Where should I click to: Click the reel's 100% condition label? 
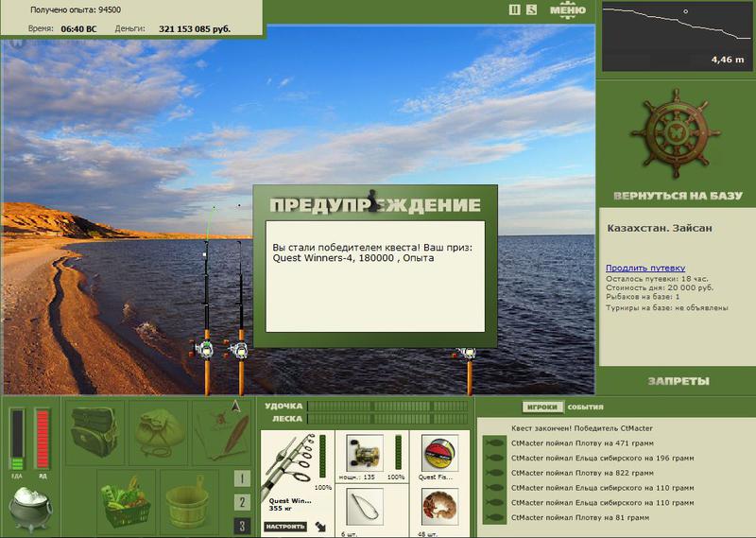tap(395, 477)
